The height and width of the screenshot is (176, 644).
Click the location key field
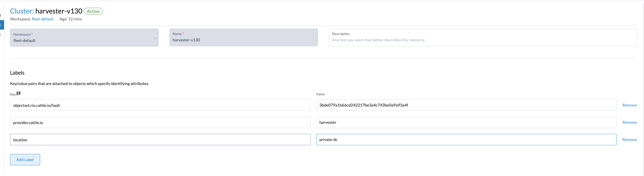160,140
